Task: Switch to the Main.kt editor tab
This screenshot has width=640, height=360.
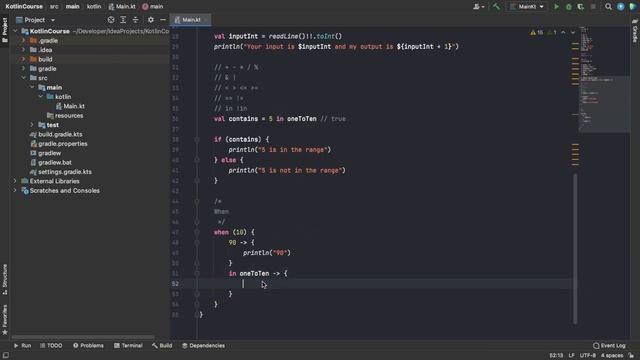Action: pyautogui.click(x=191, y=20)
